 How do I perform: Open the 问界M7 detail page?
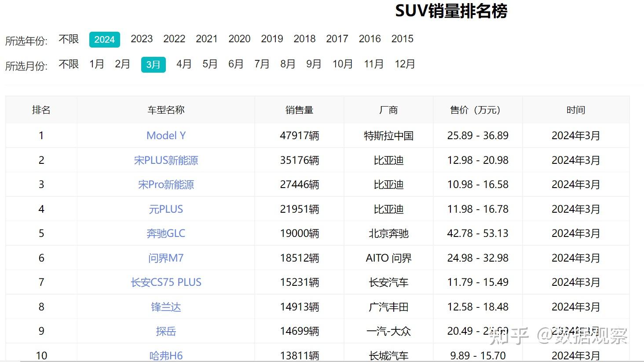click(166, 258)
